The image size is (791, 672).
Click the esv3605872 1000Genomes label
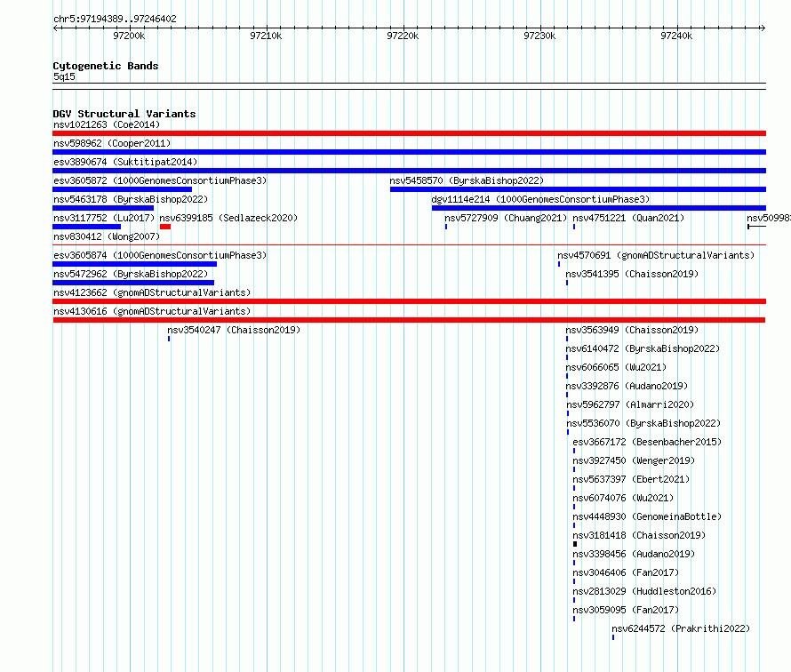click(160, 180)
